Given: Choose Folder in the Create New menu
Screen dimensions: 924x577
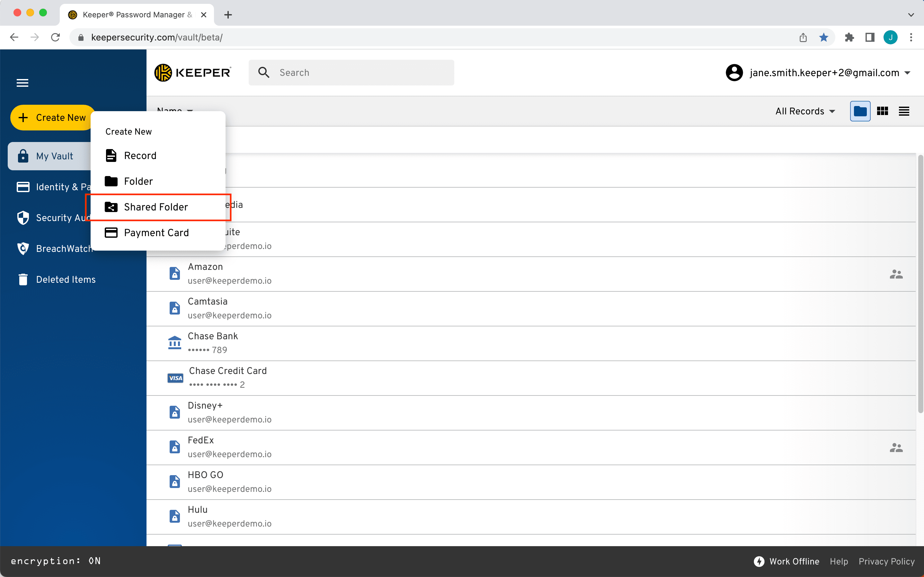Looking at the screenshot, I should coord(157,181).
